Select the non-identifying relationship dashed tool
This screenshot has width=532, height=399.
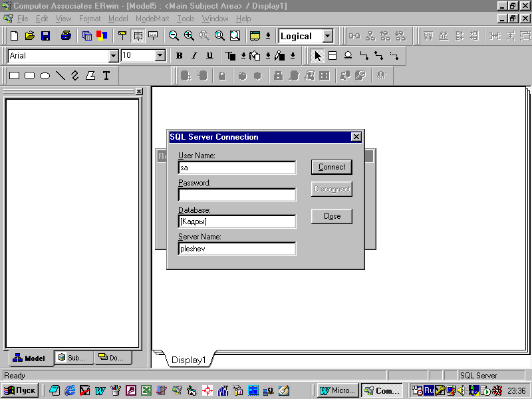coord(394,56)
